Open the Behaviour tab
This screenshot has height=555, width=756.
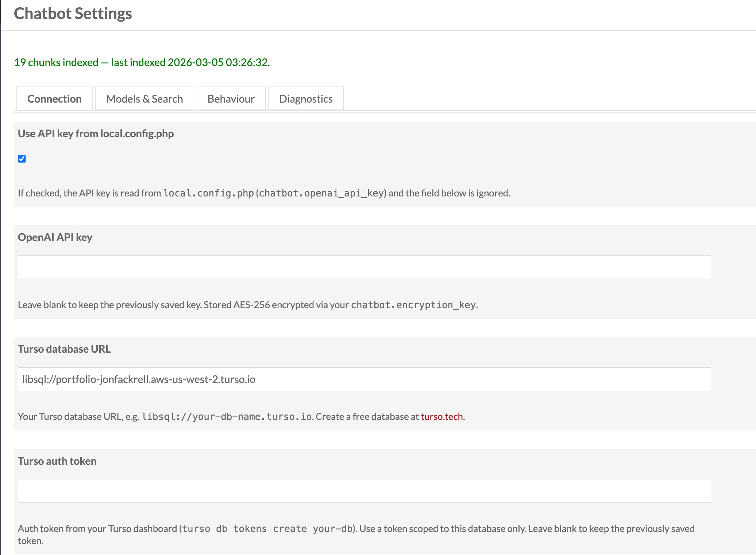(231, 99)
